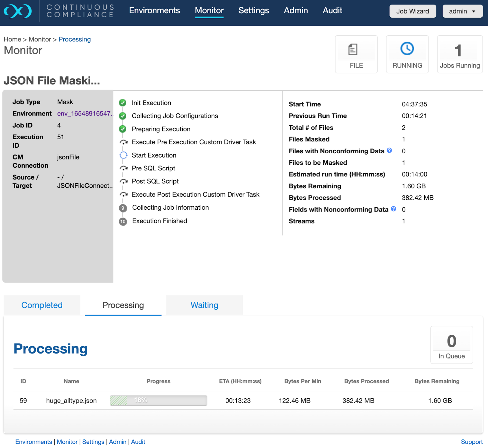
Task: Launch the Job Wizard button
Action: click(x=412, y=11)
